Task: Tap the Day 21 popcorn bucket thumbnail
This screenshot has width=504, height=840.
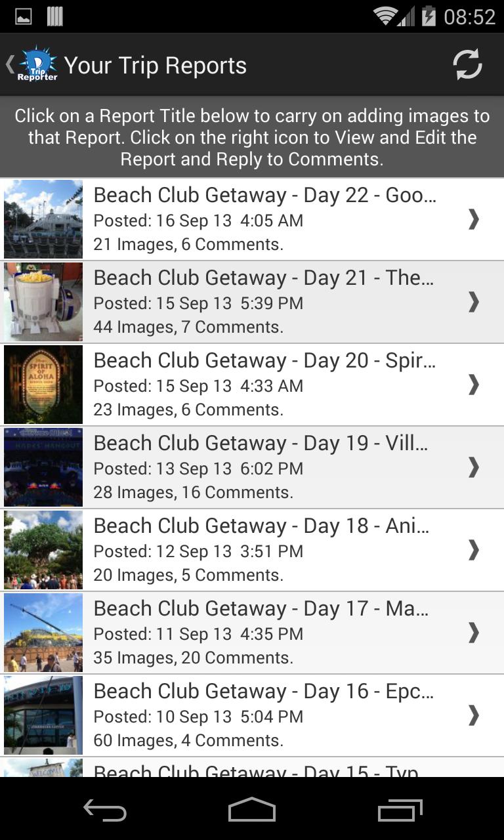Action: 43,302
